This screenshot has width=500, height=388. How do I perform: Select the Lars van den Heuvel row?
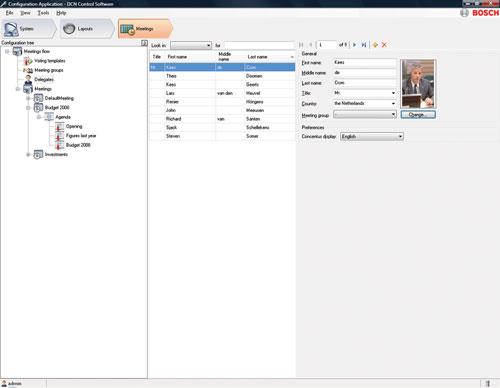pyautogui.click(x=222, y=93)
